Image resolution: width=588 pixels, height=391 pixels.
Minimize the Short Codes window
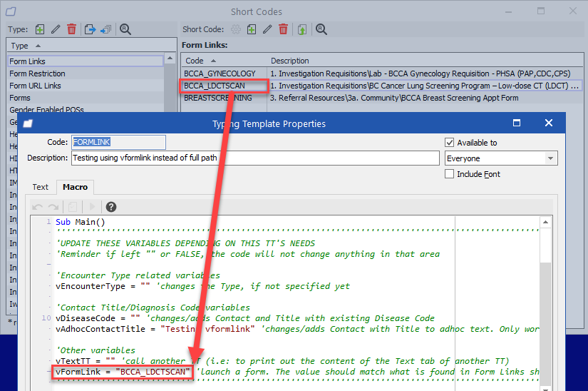(x=508, y=11)
